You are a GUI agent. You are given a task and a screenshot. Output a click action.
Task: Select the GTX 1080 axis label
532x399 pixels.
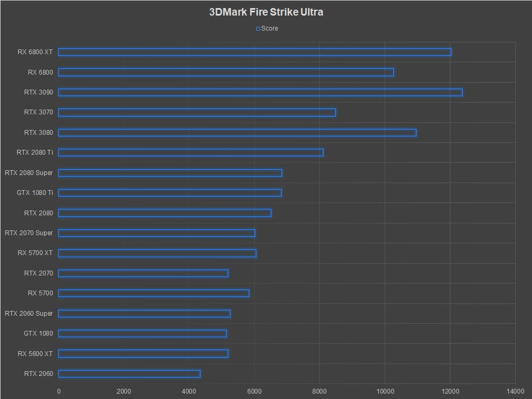pyautogui.click(x=38, y=333)
